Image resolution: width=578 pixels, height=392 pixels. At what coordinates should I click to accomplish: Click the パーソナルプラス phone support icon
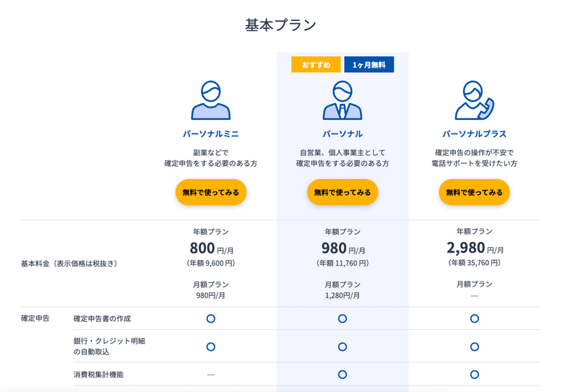coord(475,100)
